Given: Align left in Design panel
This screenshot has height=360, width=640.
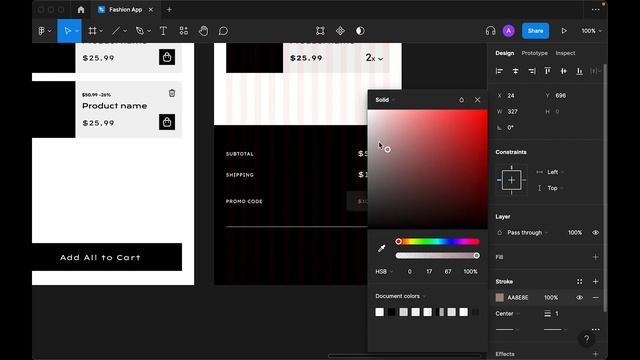Looking at the screenshot, I should tap(499, 71).
